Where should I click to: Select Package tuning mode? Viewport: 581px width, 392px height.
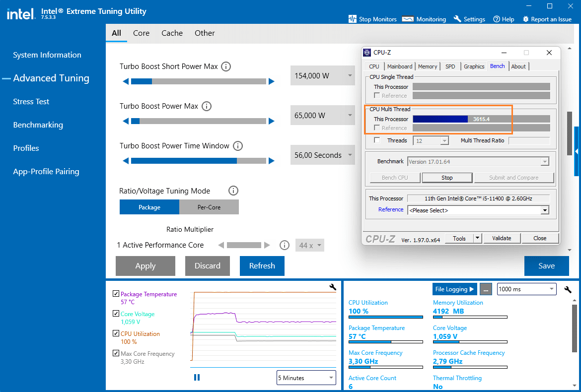(x=149, y=207)
